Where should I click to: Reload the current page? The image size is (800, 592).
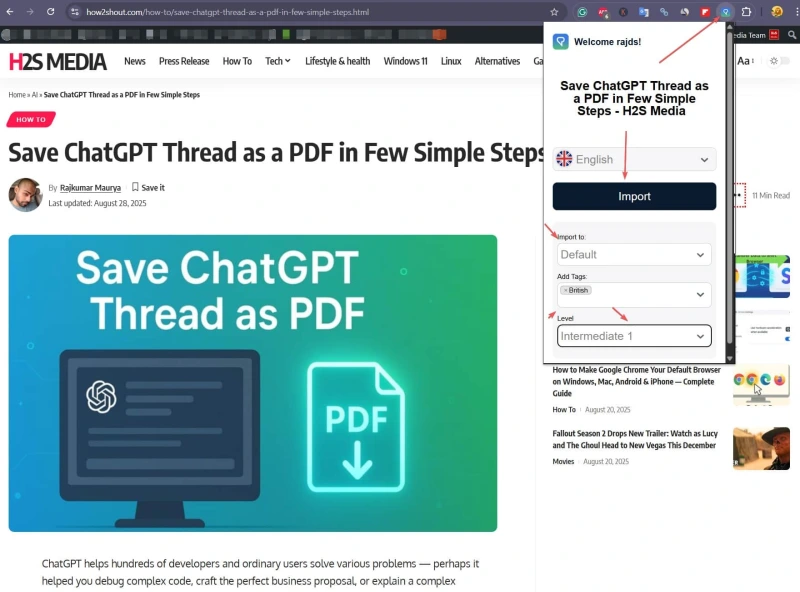[x=51, y=12]
